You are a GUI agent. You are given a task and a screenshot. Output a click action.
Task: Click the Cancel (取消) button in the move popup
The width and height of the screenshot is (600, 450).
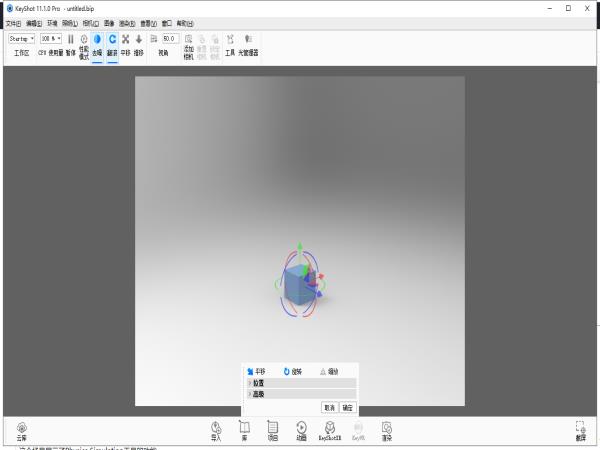coord(329,408)
